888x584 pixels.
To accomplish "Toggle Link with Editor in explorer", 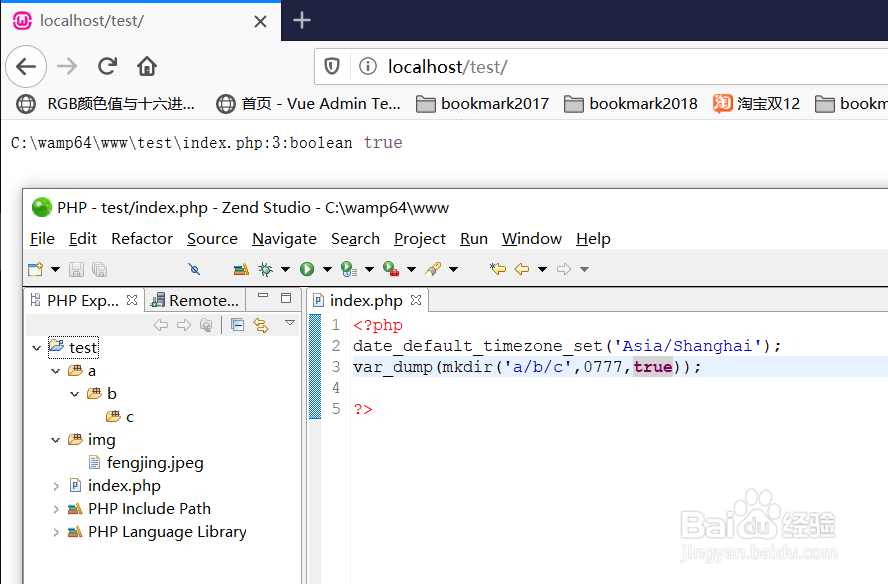I will [x=261, y=325].
